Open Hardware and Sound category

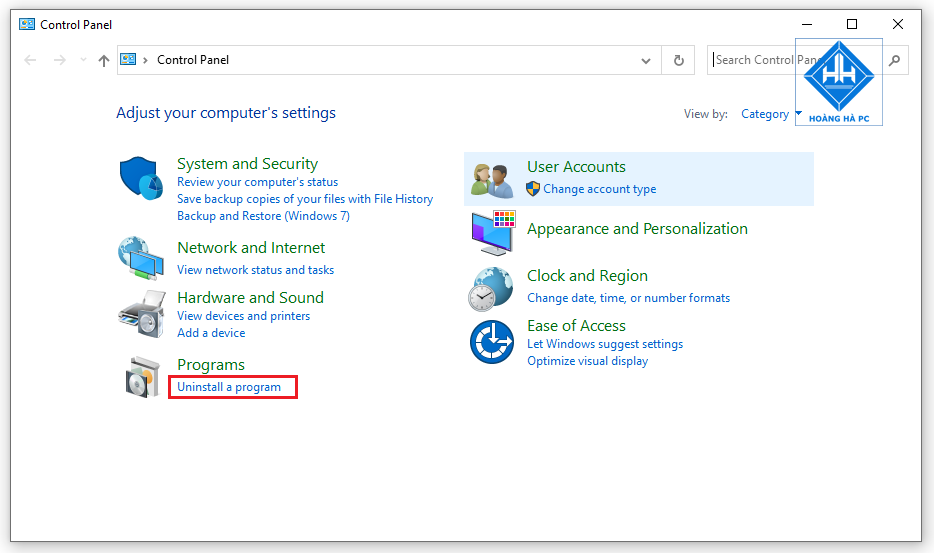pyautogui.click(x=250, y=297)
